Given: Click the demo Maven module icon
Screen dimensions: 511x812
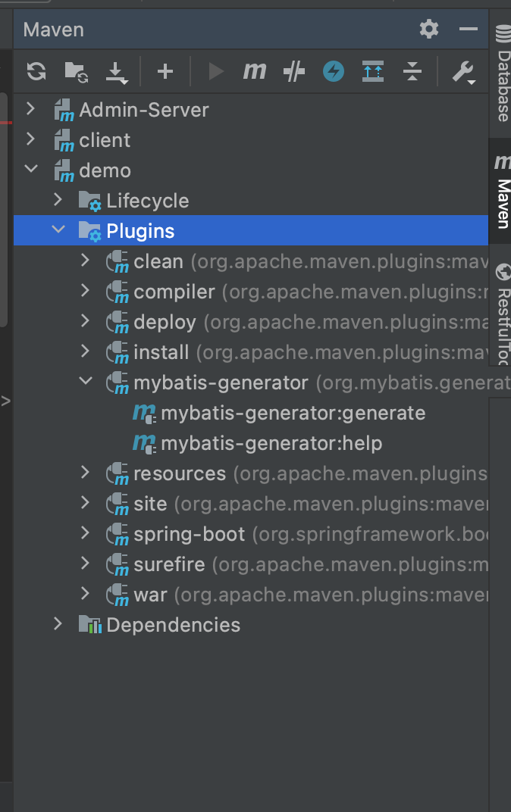Looking at the screenshot, I should (64, 171).
